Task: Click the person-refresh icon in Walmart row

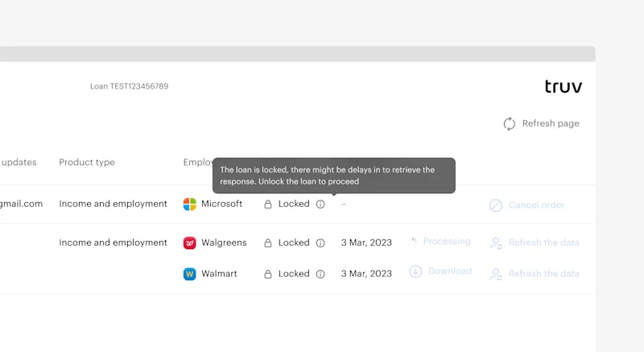Action: (x=496, y=274)
